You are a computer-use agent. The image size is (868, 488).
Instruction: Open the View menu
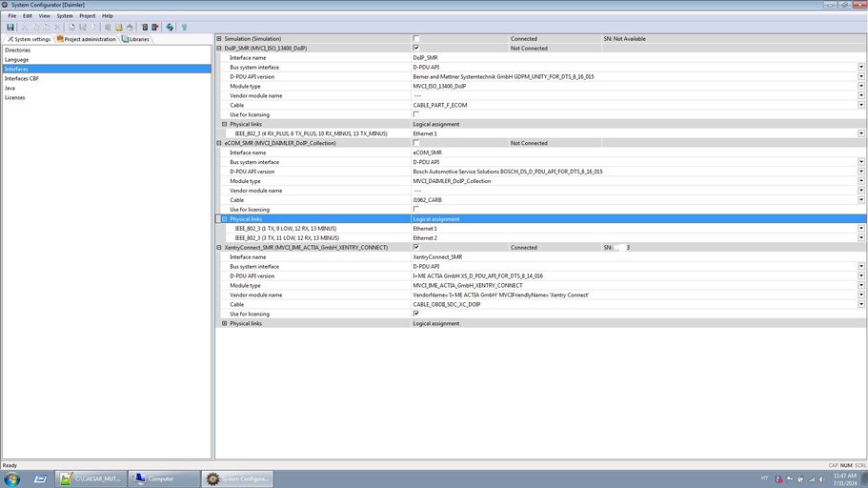[x=44, y=16]
